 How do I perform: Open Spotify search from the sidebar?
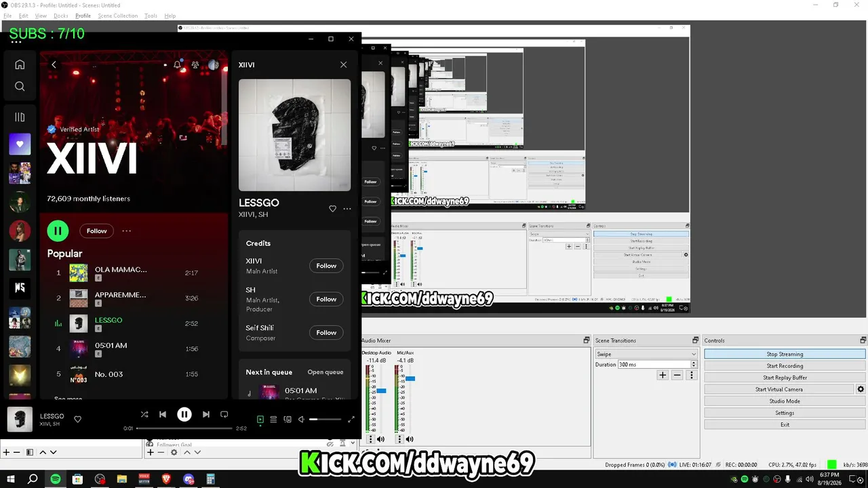pyautogui.click(x=20, y=86)
